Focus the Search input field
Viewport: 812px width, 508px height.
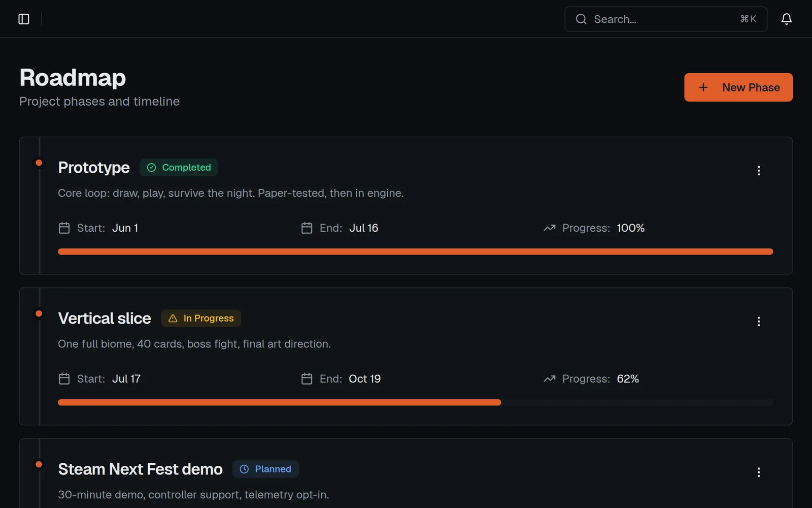click(x=665, y=19)
